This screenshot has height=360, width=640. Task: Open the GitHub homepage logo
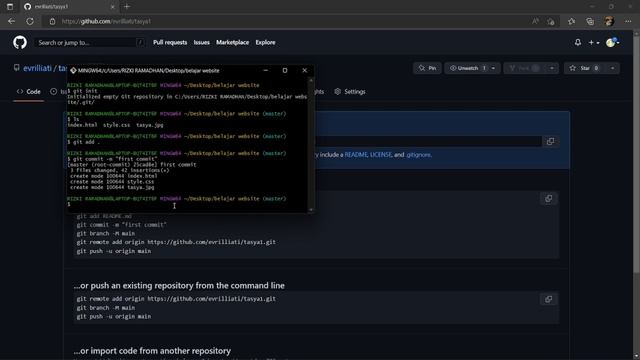(20, 42)
